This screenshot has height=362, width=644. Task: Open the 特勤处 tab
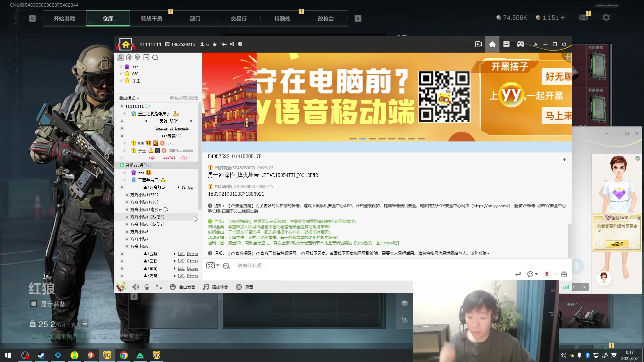coord(282,18)
